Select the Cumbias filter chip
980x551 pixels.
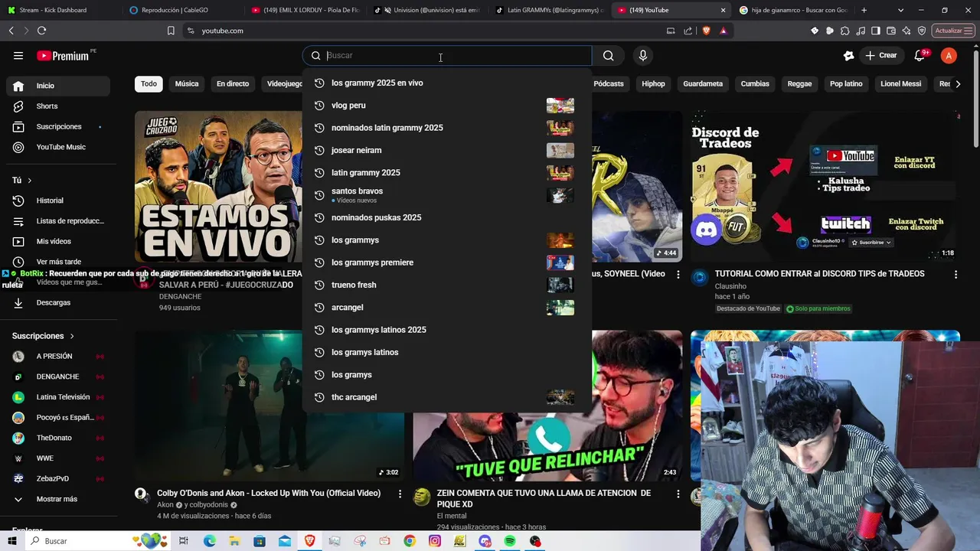click(755, 83)
